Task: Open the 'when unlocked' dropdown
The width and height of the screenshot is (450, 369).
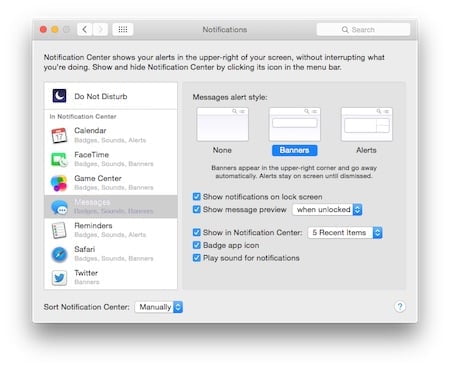Action: 327,210
